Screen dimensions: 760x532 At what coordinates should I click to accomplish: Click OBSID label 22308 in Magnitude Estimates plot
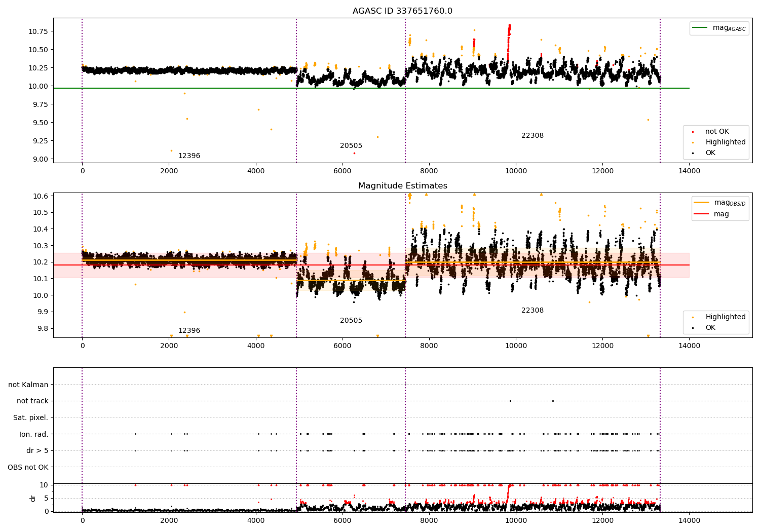(533, 311)
